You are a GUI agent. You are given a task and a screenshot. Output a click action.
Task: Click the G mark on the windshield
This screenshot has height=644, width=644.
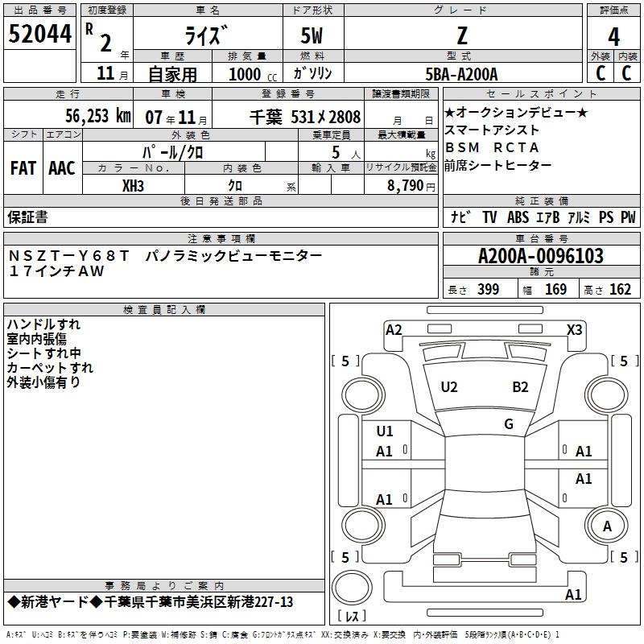[x=509, y=424]
